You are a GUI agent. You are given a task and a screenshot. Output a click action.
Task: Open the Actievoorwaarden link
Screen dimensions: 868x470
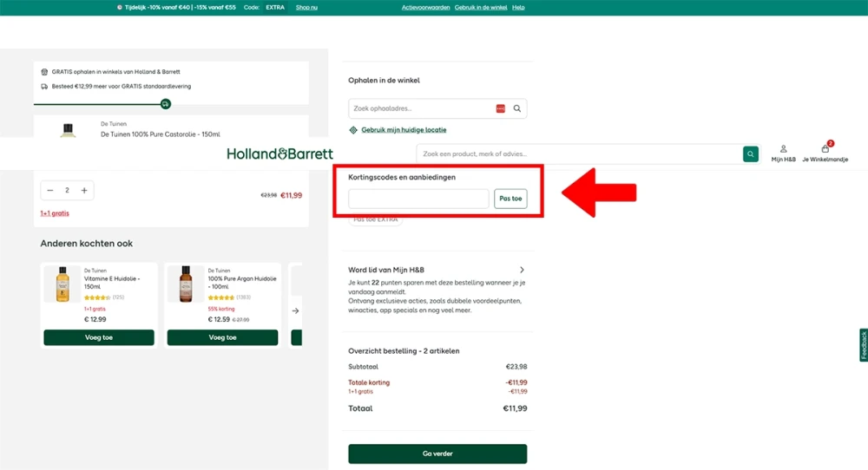tap(425, 7)
